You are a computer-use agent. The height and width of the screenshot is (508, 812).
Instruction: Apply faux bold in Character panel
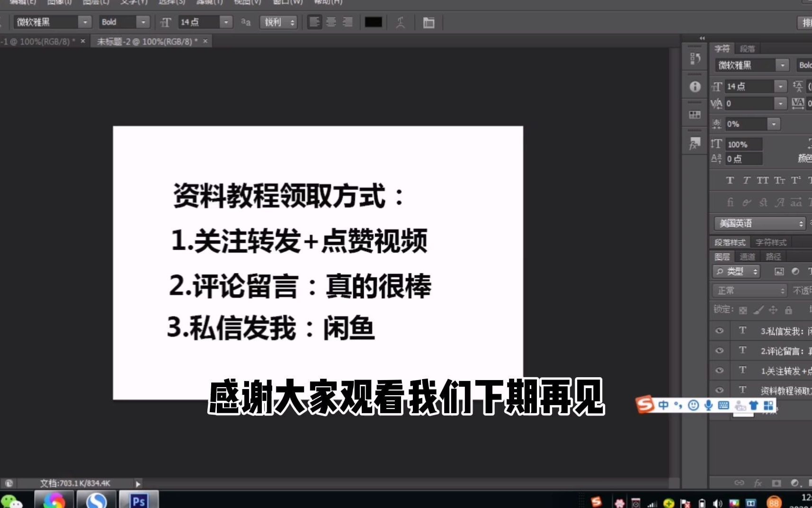tap(730, 180)
